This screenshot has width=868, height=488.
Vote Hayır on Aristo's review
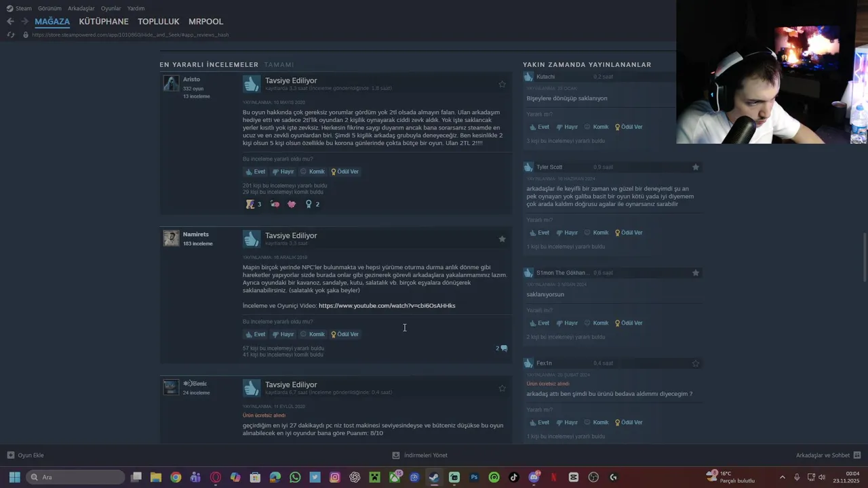tap(283, 171)
